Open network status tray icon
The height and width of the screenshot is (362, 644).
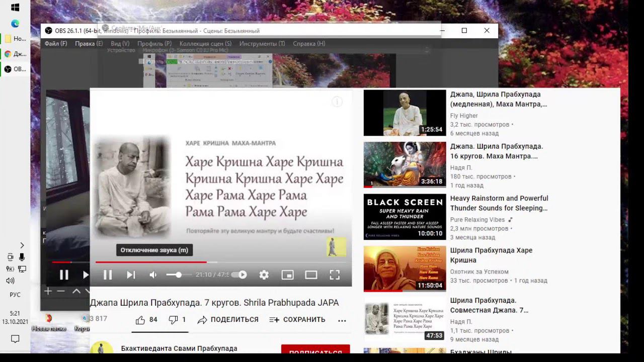click(x=22, y=269)
